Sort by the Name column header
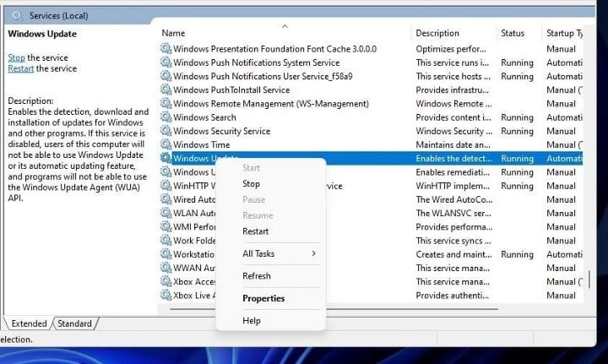 point(173,33)
